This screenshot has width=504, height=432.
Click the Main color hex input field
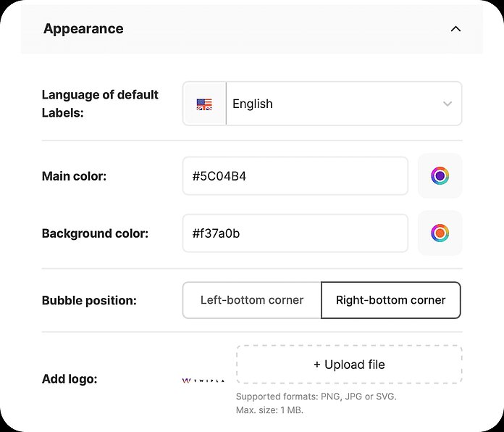295,176
